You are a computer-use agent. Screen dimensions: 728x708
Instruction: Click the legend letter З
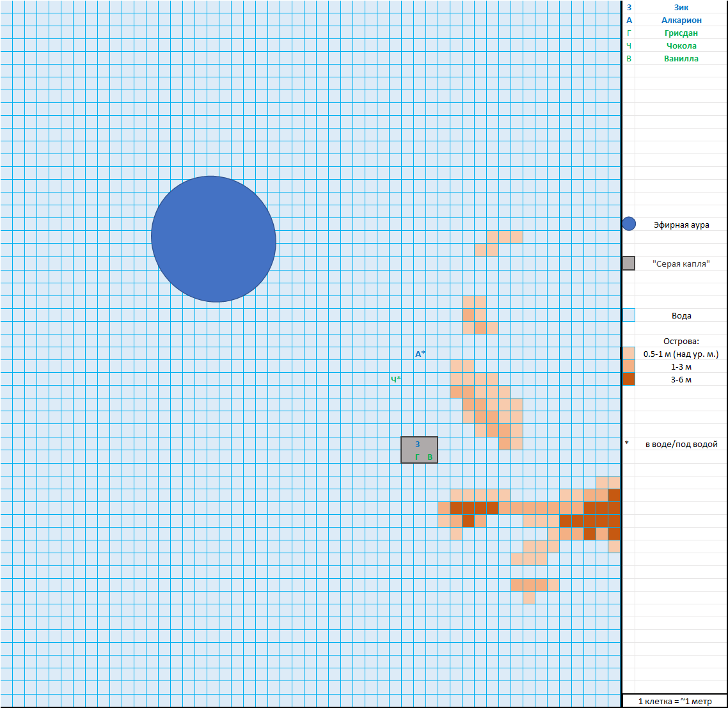[x=629, y=8]
